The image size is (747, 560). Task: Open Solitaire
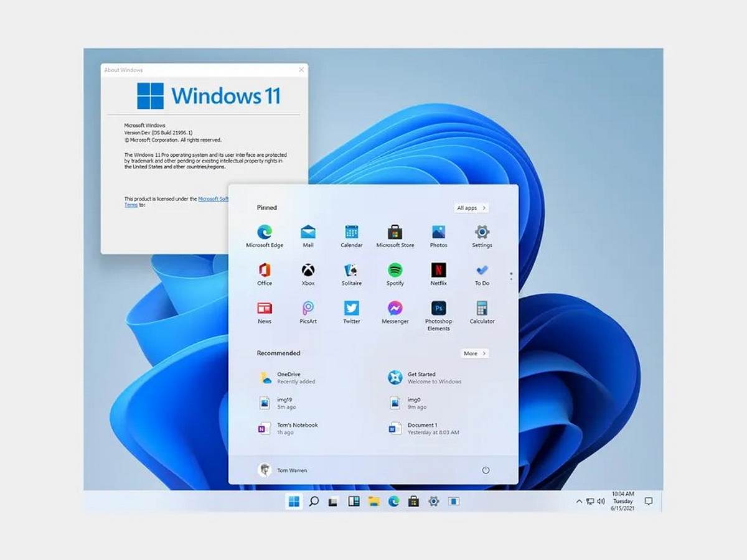pyautogui.click(x=351, y=271)
